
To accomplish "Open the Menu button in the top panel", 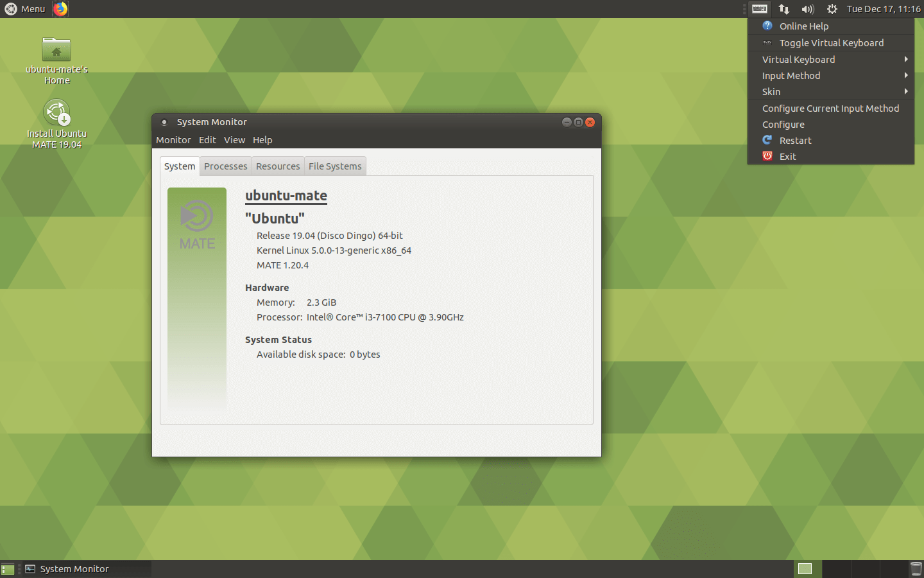I will (25, 9).
